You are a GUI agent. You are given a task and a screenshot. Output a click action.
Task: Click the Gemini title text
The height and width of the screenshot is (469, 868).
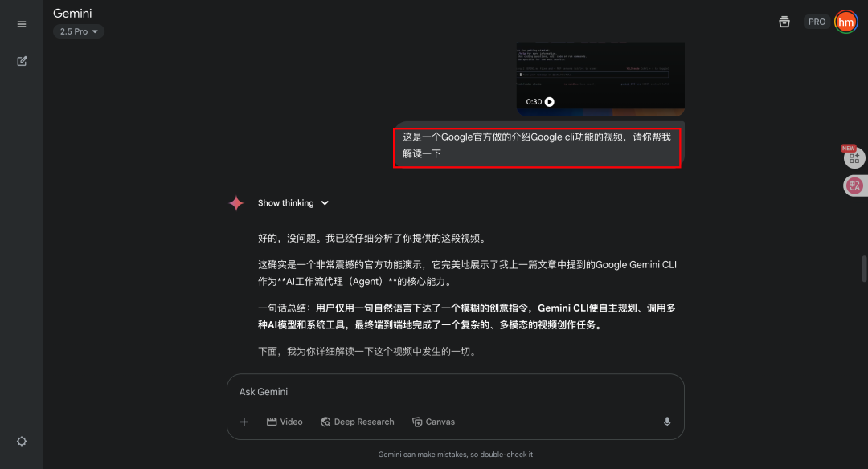click(72, 14)
